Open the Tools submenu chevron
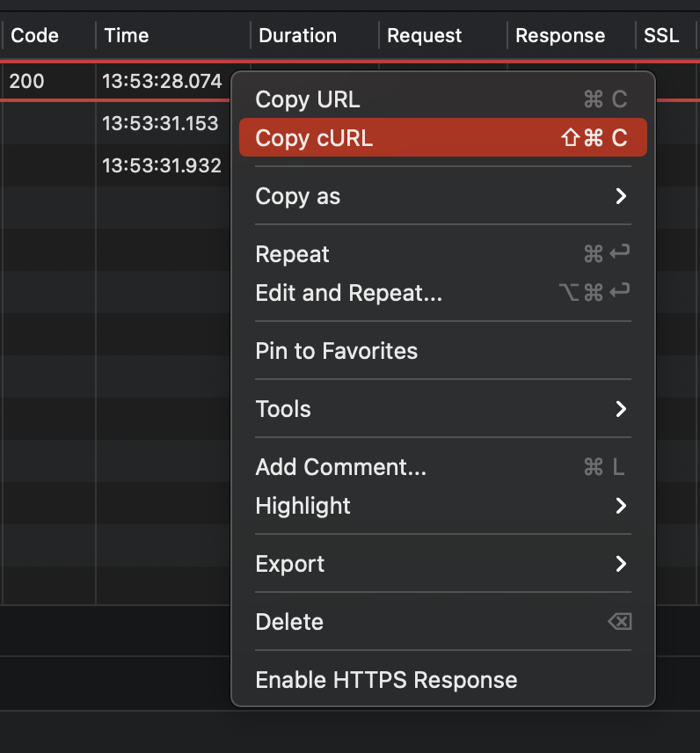Screen dimensions: 700x753 click(x=621, y=409)
